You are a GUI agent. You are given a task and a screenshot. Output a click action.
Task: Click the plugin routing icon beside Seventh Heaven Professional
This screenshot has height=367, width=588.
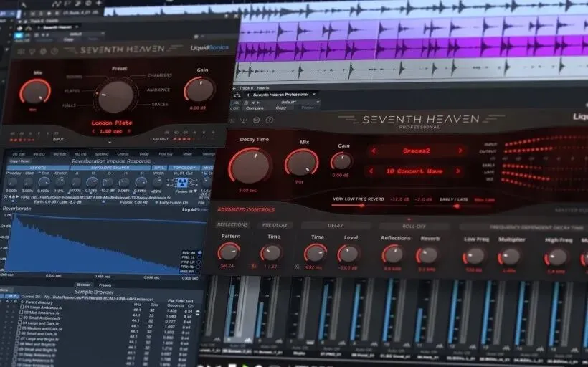point(237,95)
